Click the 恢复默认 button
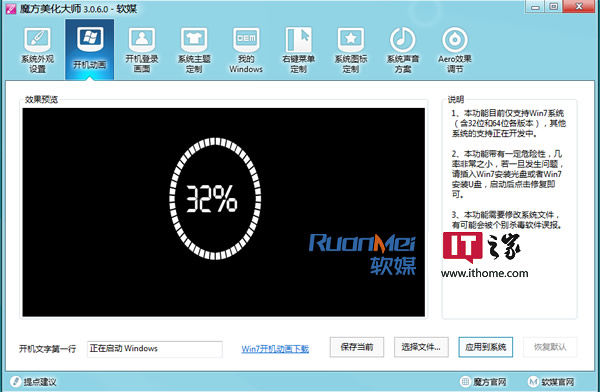 pyautogui.click(x=550, y=347)
